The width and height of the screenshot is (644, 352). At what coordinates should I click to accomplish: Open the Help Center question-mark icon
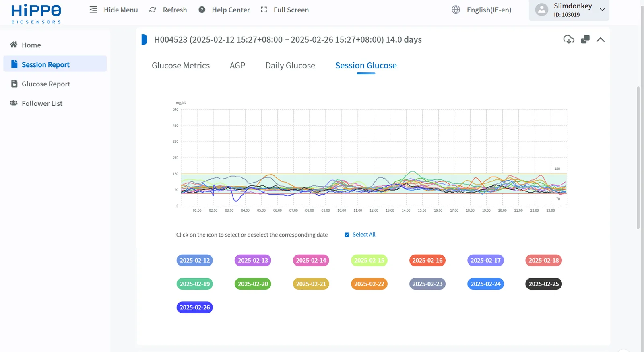click(202, 10)
